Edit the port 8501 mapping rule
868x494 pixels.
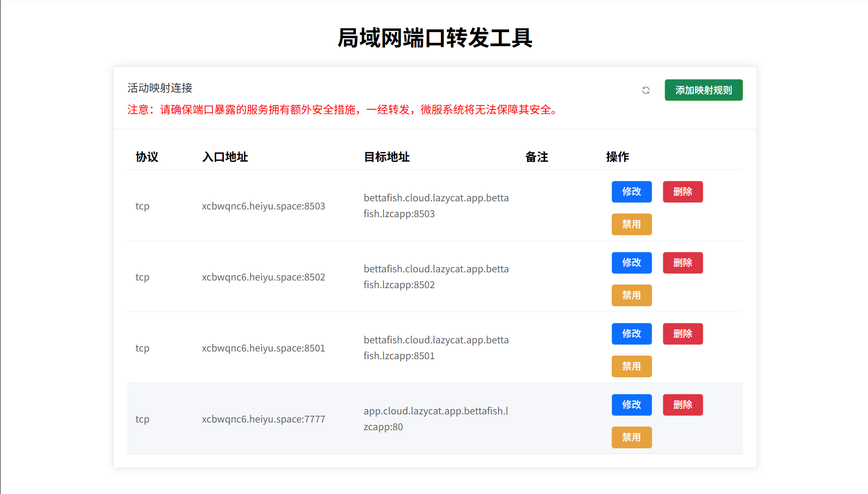pyautogui.click(x=632, y=334)
